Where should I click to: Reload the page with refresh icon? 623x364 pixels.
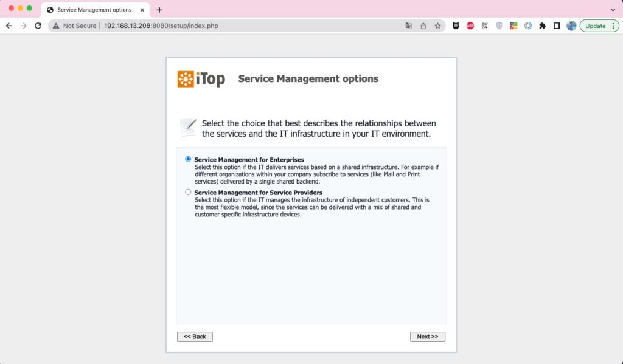coord(38,26)
